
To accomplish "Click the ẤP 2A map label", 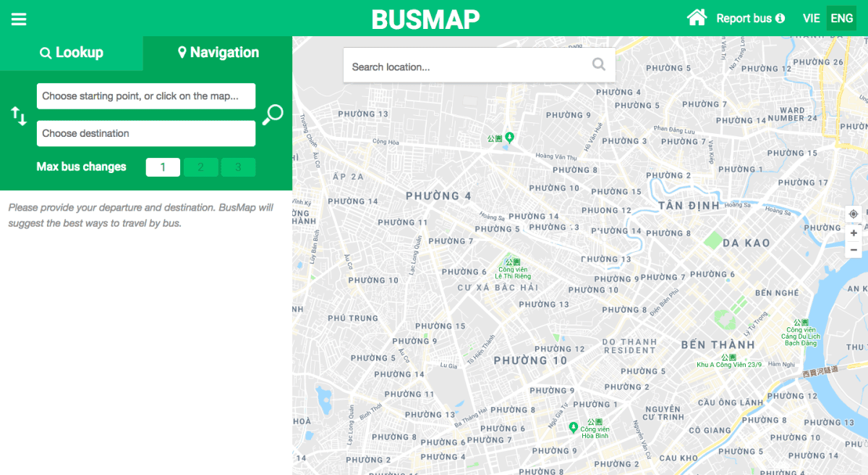I will [348, 176].
